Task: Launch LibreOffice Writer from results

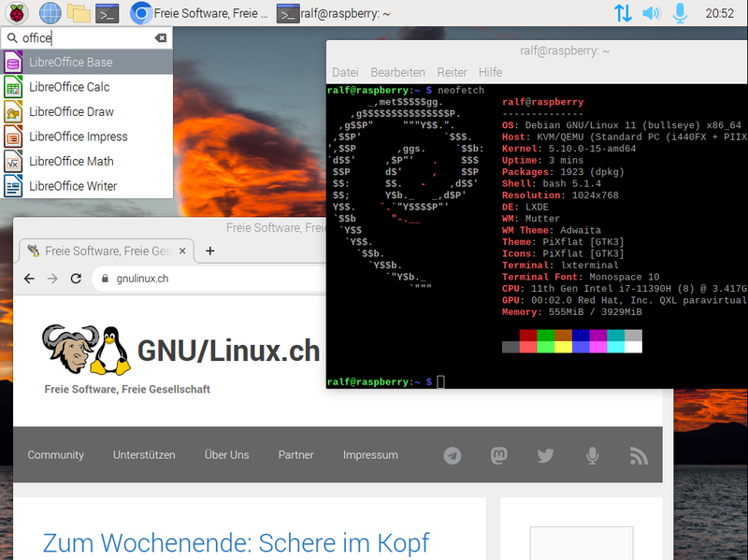Action: coord(86,186)
